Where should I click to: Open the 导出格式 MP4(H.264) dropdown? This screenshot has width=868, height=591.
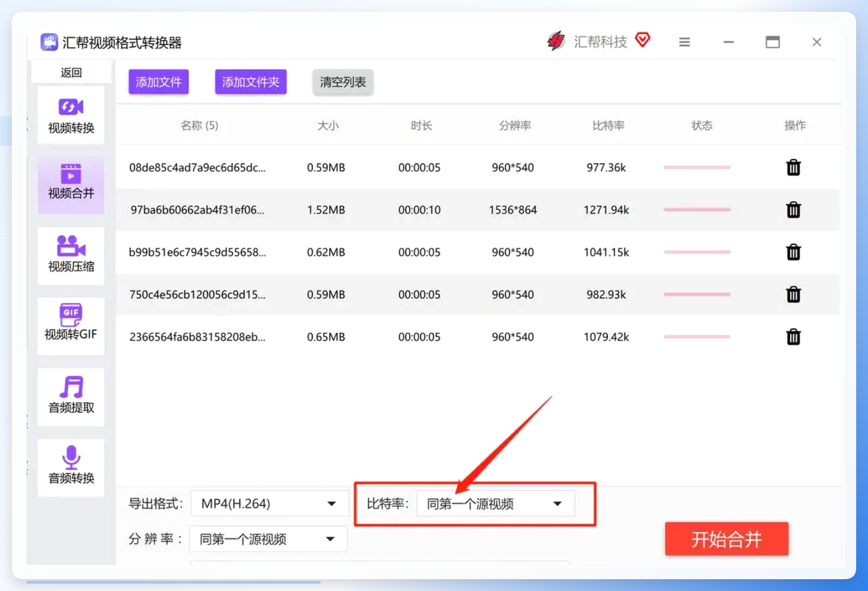269,504
